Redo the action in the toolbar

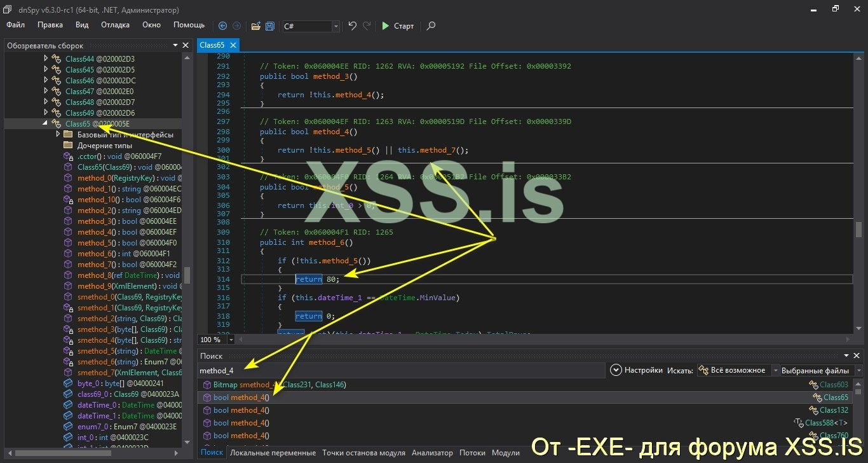367,26
